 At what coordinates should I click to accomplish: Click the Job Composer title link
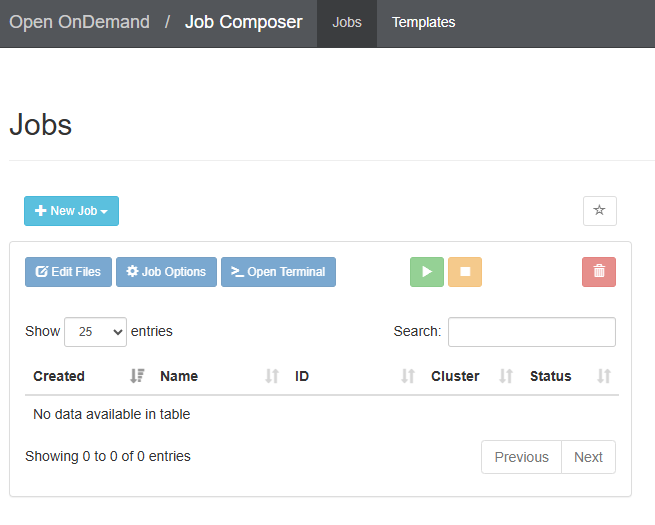click(243, 22)
